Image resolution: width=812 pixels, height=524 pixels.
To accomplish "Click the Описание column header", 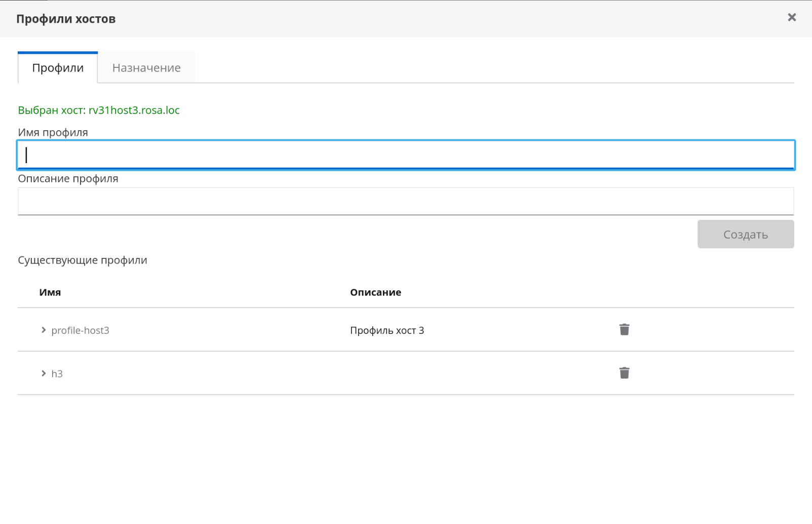I will pyautogui.click(x=375, y=292).
